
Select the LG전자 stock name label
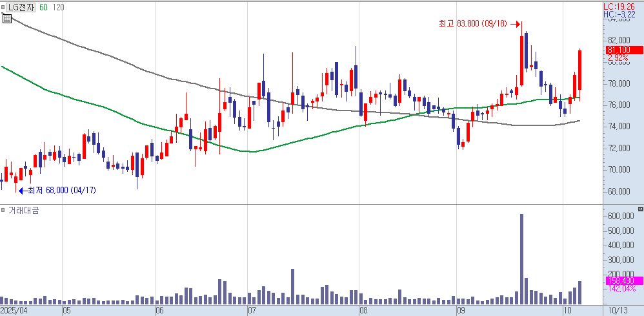tap(21, 7)
